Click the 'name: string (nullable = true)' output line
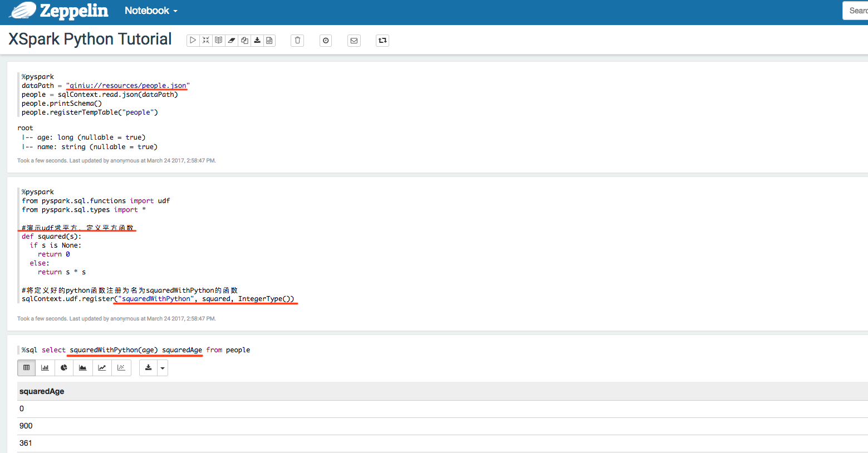The height and width of the screenshot is (453, 868). click(x=90, y=147)
